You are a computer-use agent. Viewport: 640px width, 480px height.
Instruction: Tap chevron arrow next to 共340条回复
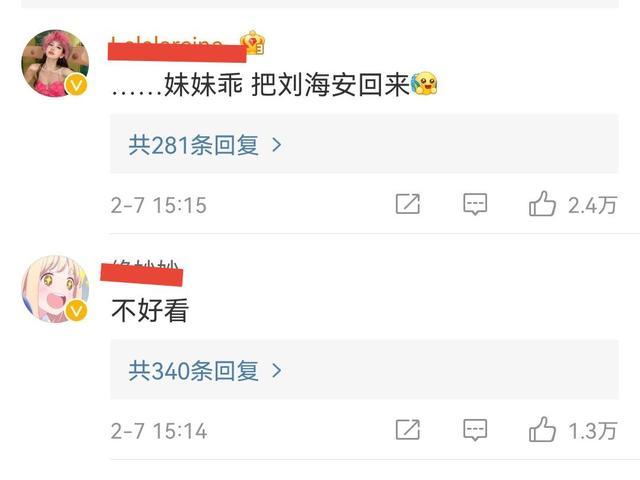pos(277,371)
